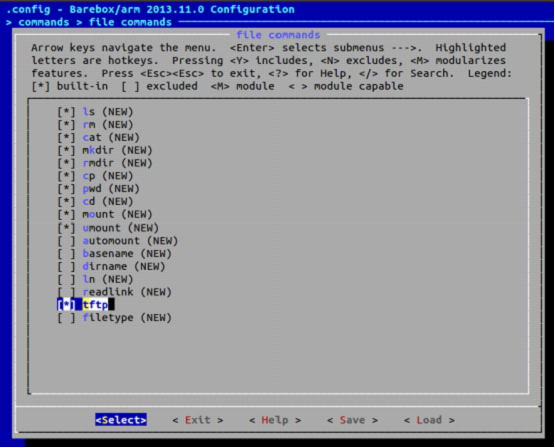The width and height of the screenshot is (555, 448).
Task: Enable the ln checkbox
Action: (x=66, y=279)
